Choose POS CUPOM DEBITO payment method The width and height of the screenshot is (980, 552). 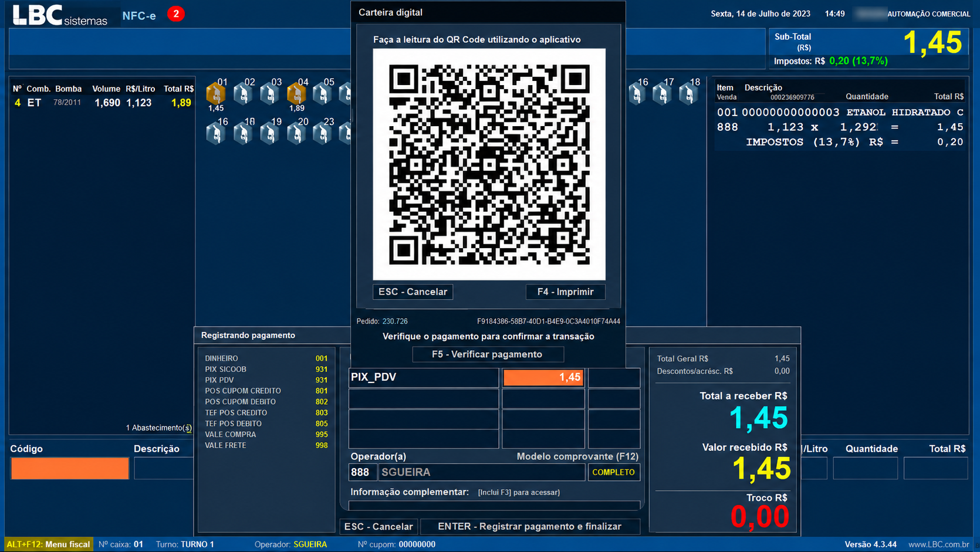(x=266, y=402)
